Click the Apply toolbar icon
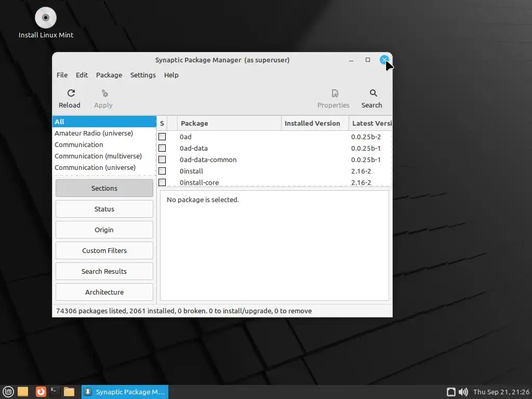 (x=103, y=98)
